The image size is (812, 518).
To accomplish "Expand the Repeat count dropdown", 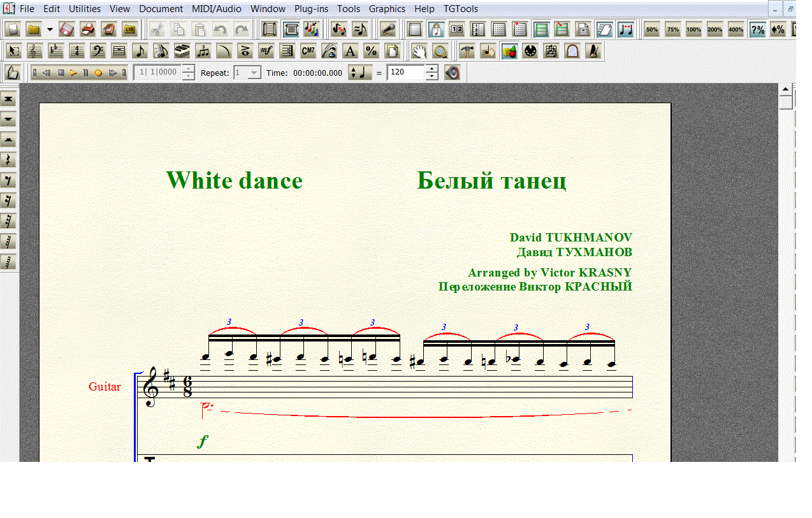I will coord(254,73).
